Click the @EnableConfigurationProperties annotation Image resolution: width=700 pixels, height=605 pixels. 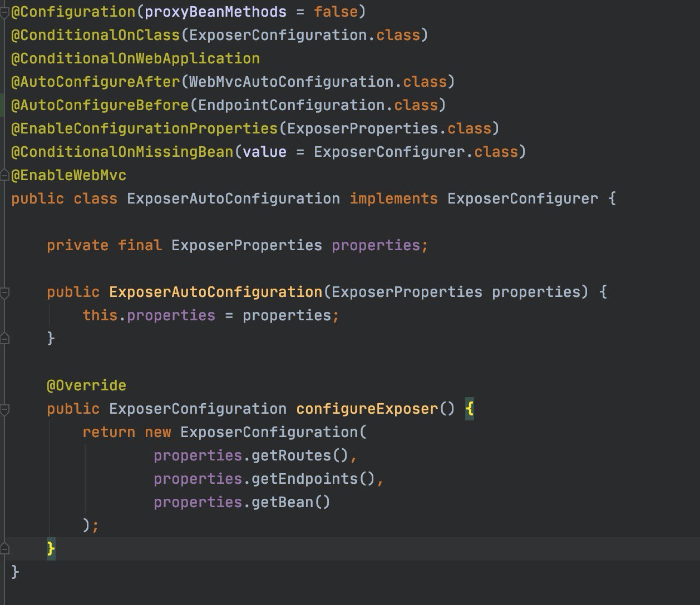tap(144, 128)
